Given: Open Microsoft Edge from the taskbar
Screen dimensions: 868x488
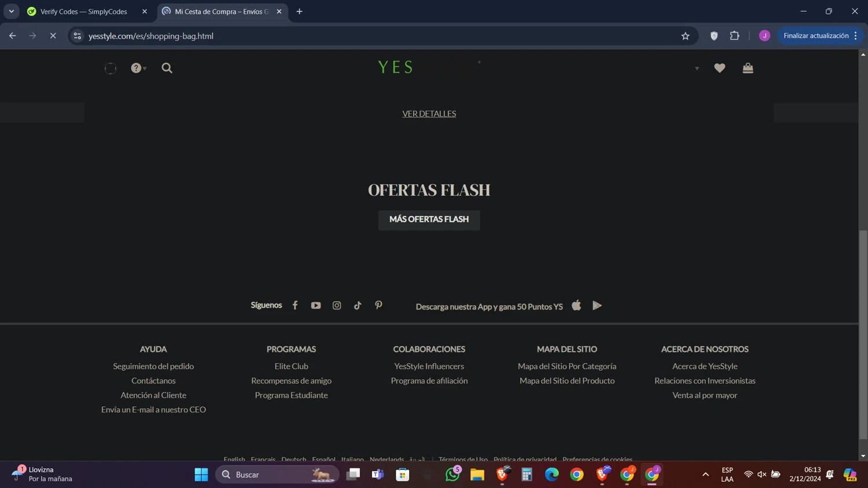Looking at the screenshot, I should (552, 475).
